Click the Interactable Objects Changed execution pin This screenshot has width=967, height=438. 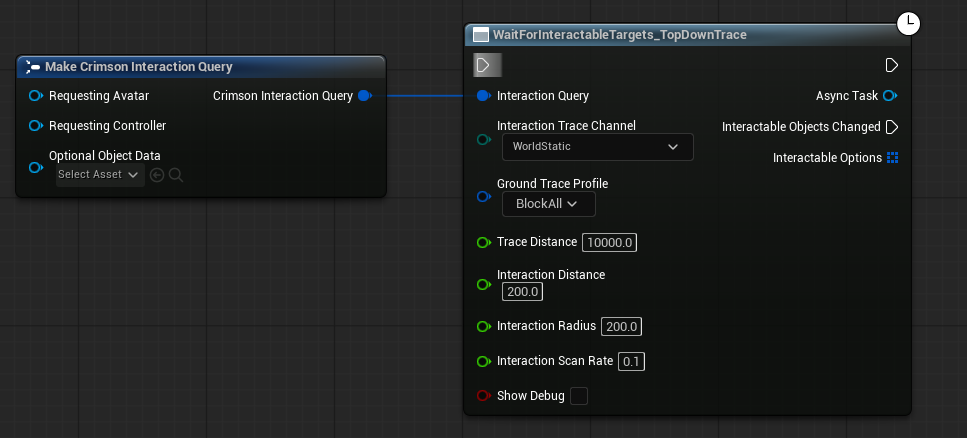click(891, 127)
